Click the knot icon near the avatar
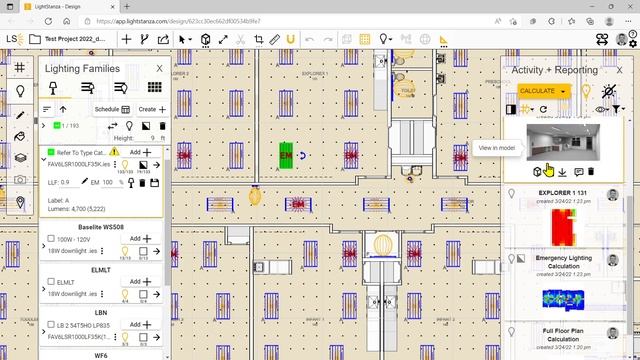The width and height of the screenshot is (640, 360). [x=602, y=39]
